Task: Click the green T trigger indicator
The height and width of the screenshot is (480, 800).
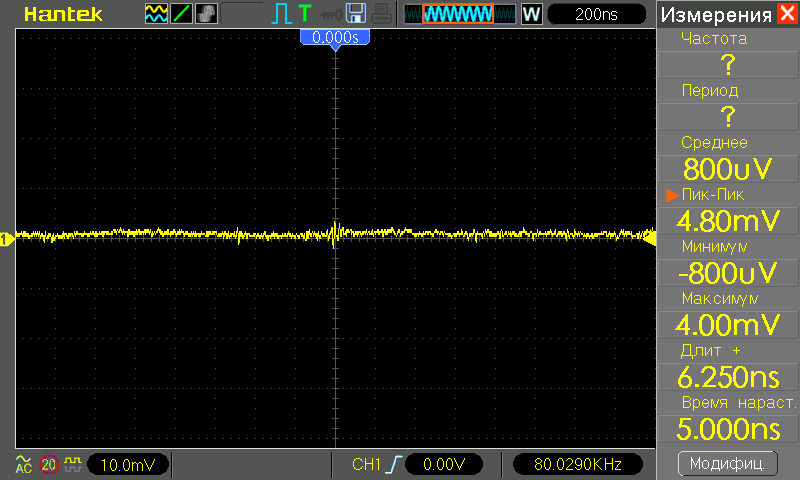Action: pyautogui.click(x=304, y=14)
